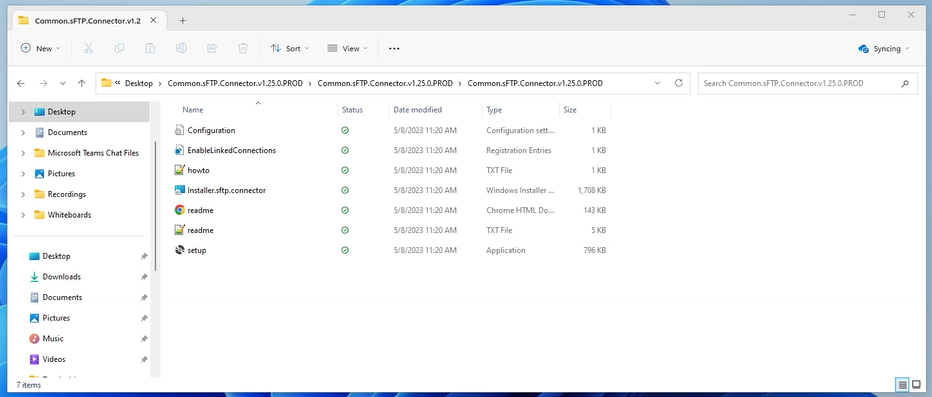Select the setup application icon
Viewport: 932px width, 397px height.
pos(180,250)
